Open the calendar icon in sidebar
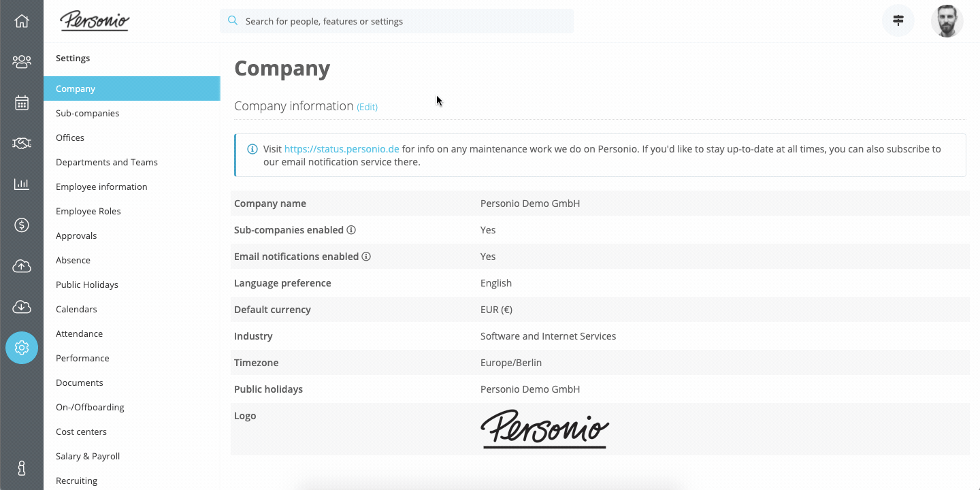Viewport: 980px width, 490px height. point(22,103)
